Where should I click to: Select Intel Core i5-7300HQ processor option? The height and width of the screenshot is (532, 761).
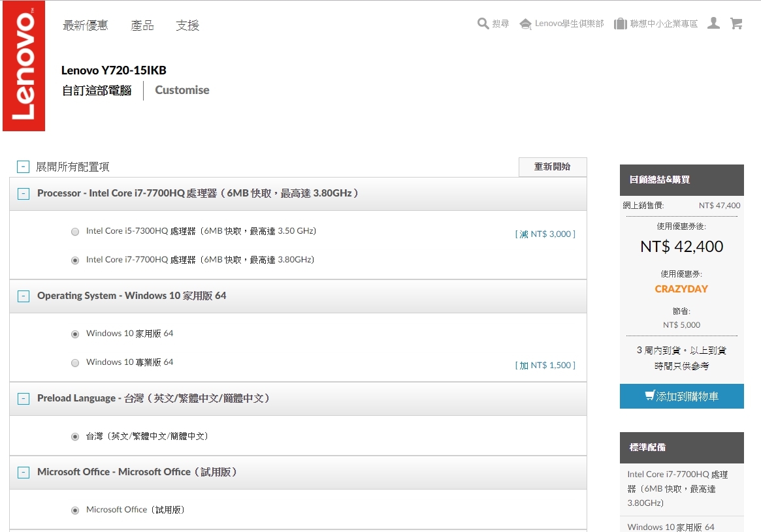[x=75, y=232]
